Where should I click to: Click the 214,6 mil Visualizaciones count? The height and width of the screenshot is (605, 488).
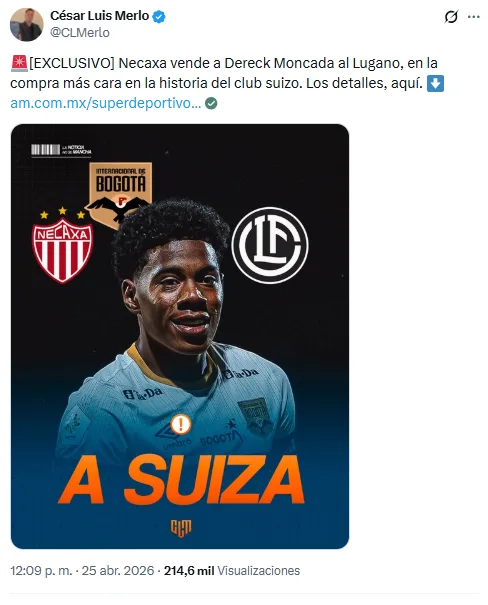coord(232,570)
